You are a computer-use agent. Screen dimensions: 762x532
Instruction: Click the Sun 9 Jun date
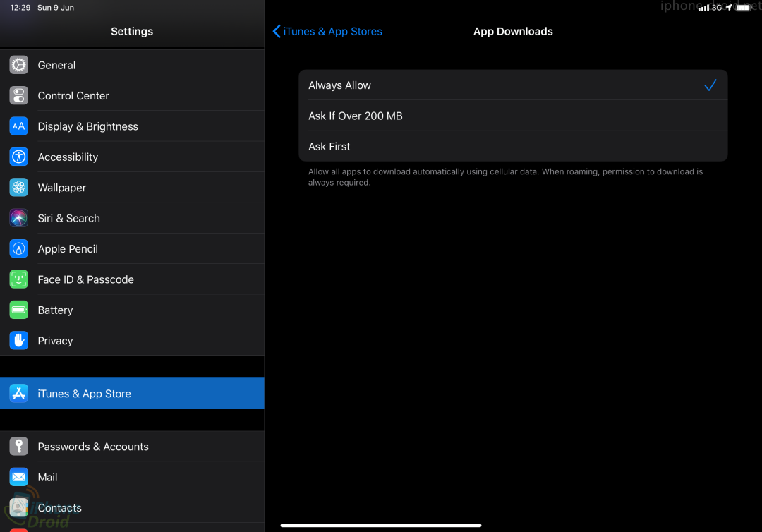point(56,8)
